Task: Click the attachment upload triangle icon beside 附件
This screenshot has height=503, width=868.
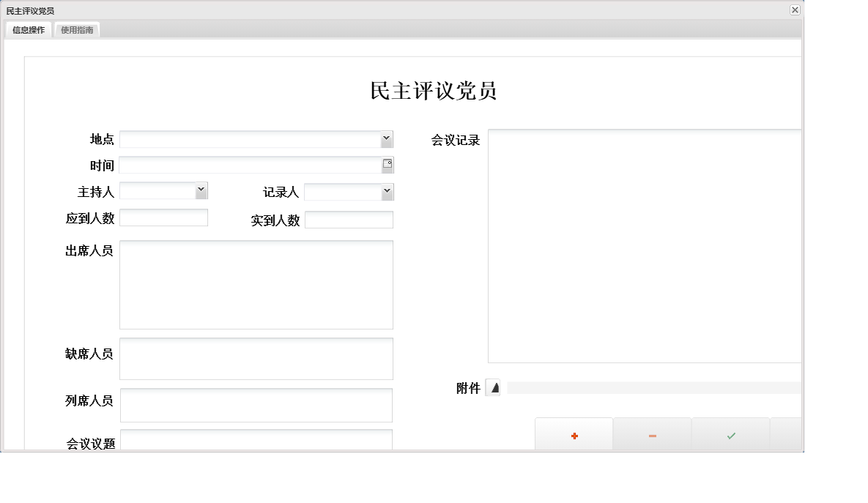Action: [494, 388]
